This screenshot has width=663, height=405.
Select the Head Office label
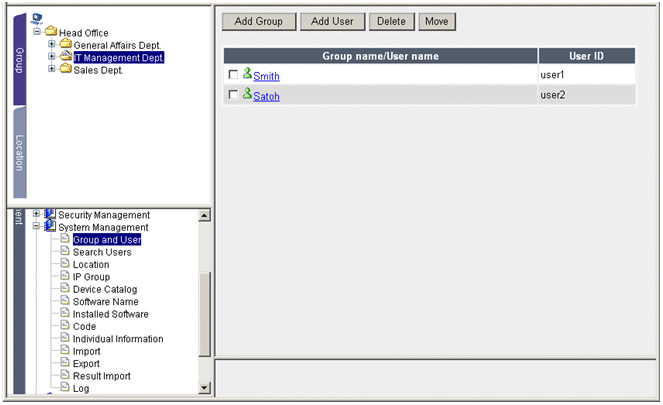coord(84,33)
